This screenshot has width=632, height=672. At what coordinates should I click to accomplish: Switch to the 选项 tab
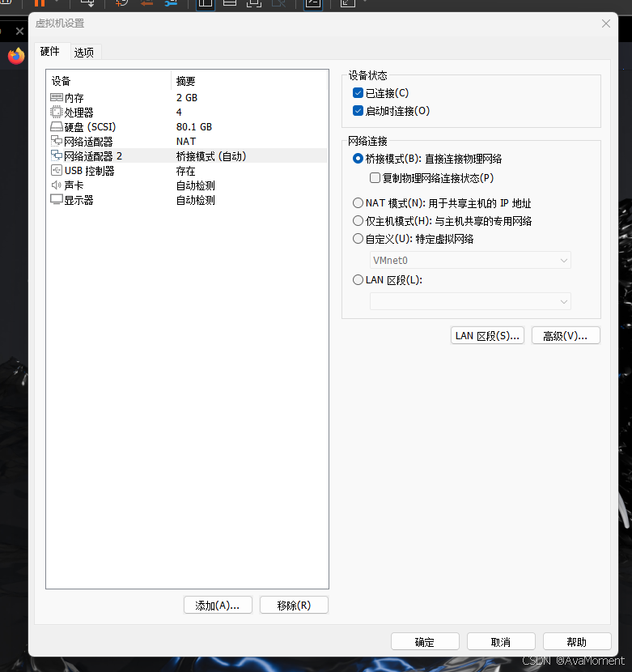coord(84,53)
